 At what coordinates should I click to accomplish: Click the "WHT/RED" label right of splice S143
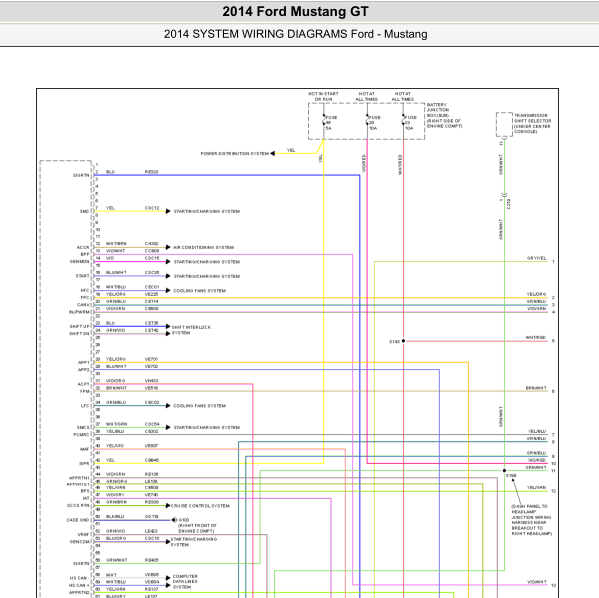coord(536,337)
